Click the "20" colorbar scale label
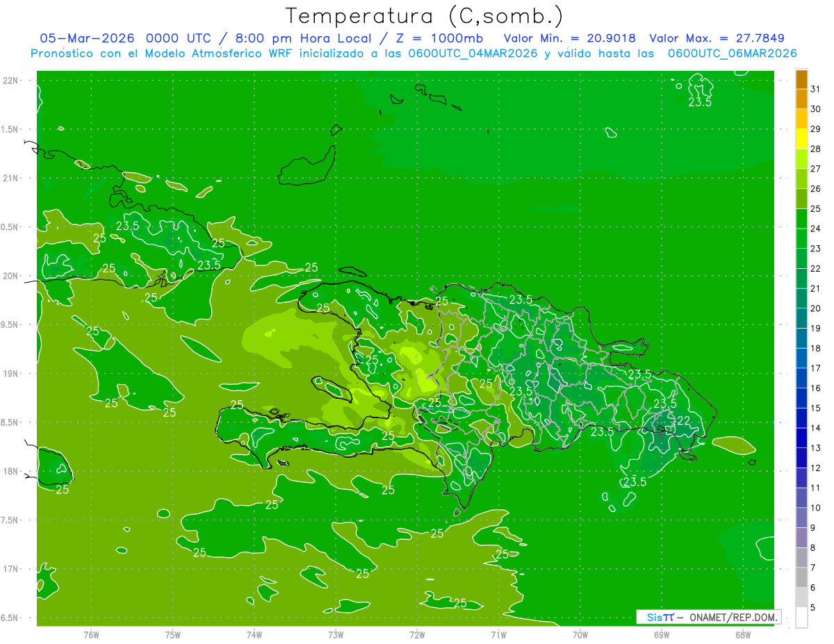 pyautogui.click(x=815, y=308)
